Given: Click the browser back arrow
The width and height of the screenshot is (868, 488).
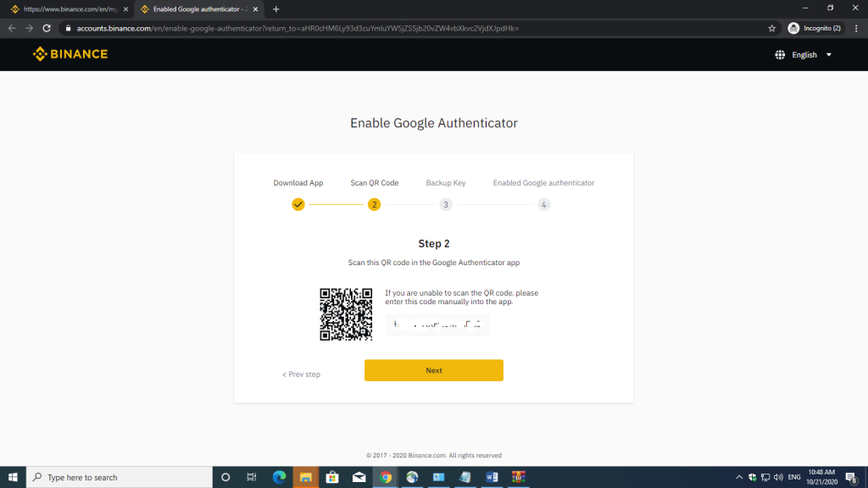Looking at the screenshot, I should click(x=12, y=28).
